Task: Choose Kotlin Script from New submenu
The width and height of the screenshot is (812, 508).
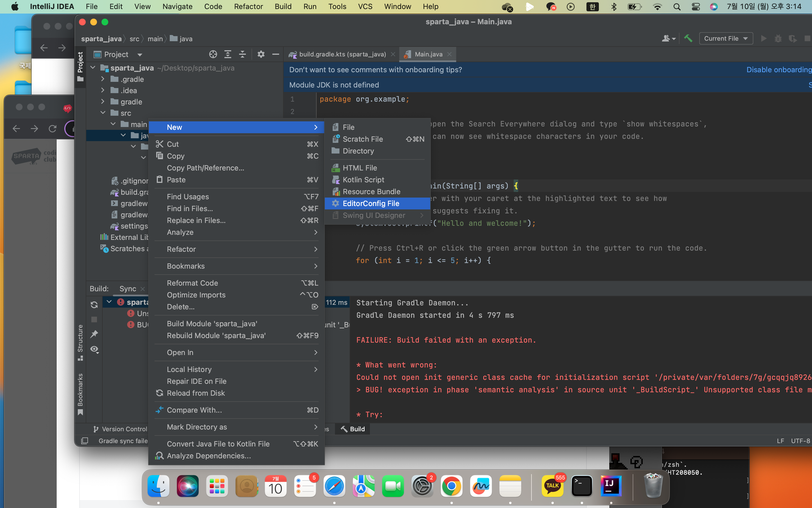Action: (x=378, y=180)
